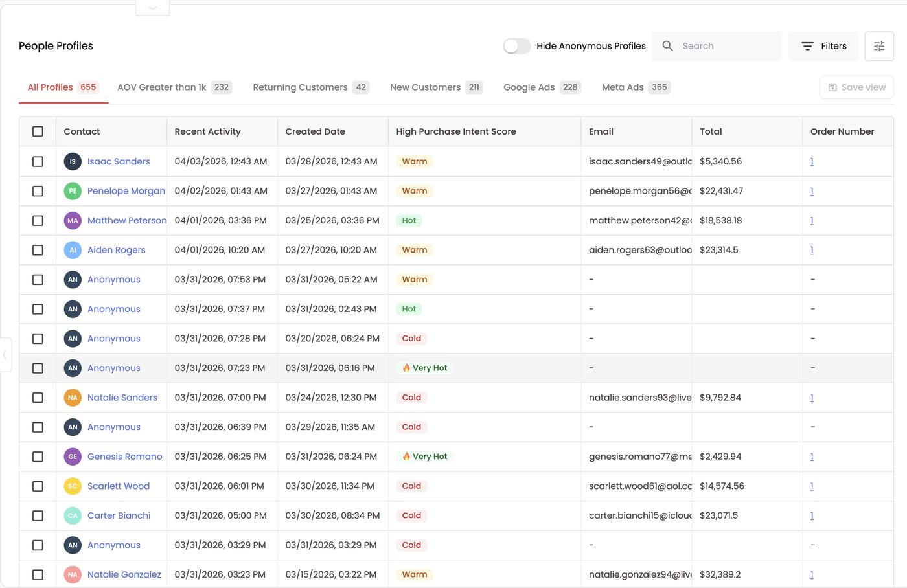The height and width of the screenshot is (588, 907).
Task: Switch to AOV Greater than 1k tab
Action: tap(174, 87)
